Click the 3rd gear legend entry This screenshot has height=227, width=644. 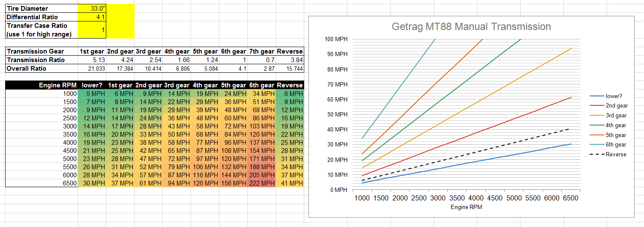point(616,116)
